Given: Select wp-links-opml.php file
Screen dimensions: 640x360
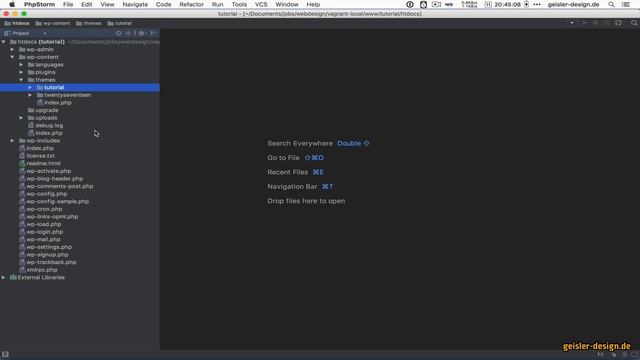Looking at the screenshot, I should [x=52, y=217].
